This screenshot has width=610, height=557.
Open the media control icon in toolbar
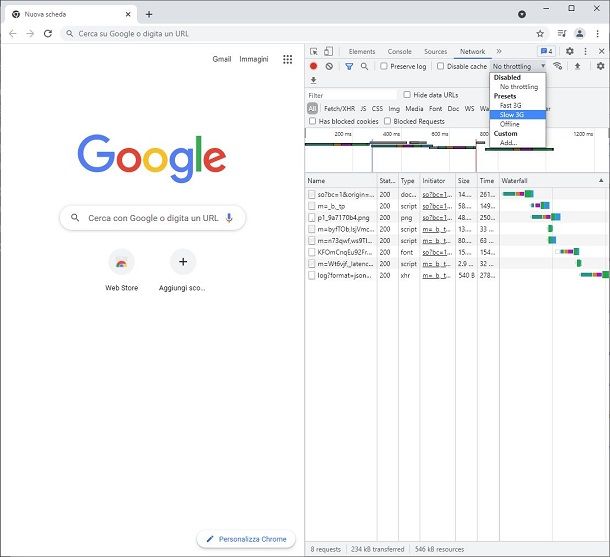click(562, 33)
